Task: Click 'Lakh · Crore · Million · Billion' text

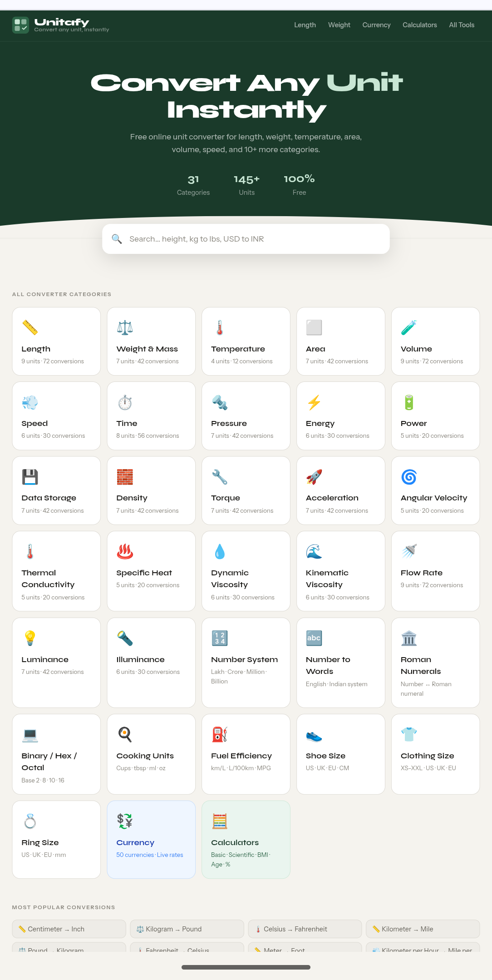Action: (239, 677)
